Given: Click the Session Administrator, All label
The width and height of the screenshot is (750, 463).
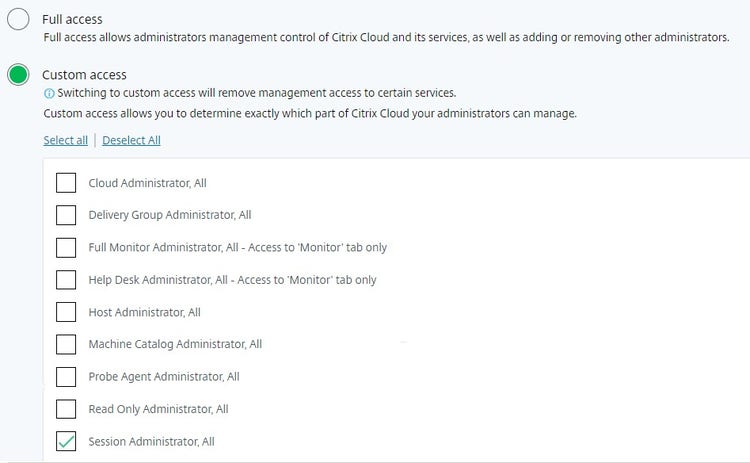Looking at the screenshot, I should coord(152,441).
